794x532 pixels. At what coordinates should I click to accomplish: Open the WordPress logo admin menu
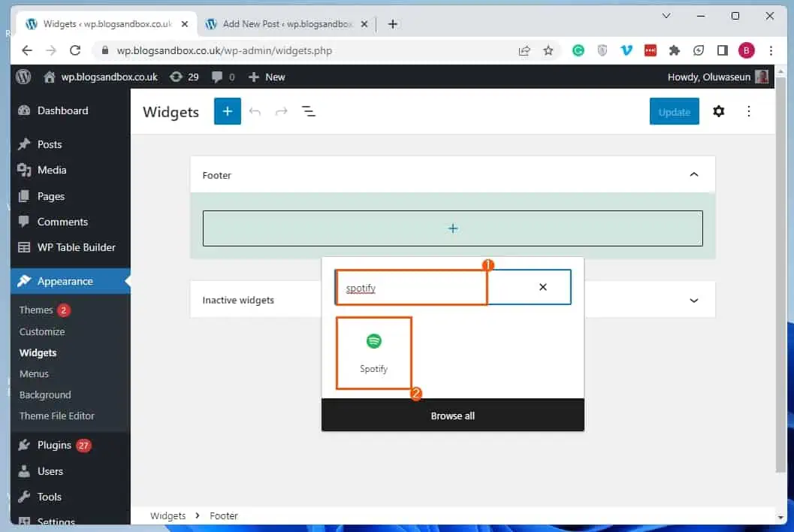pos(23,77)
